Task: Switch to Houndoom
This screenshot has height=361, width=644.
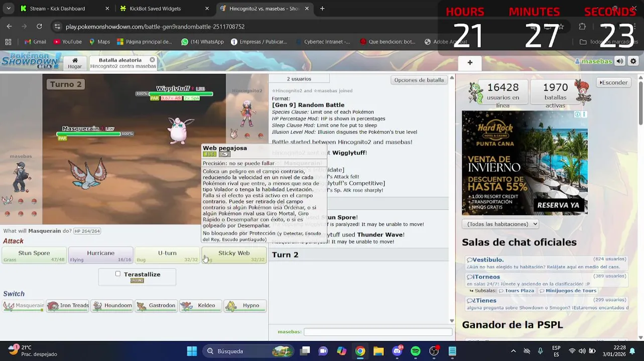Action: click(112, 305)
